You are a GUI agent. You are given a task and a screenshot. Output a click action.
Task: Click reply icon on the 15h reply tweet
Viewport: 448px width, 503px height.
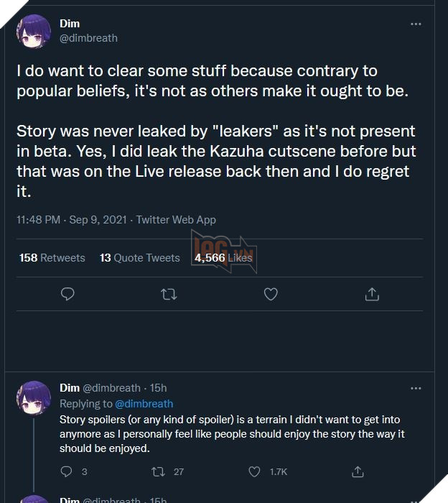[66, 471]
